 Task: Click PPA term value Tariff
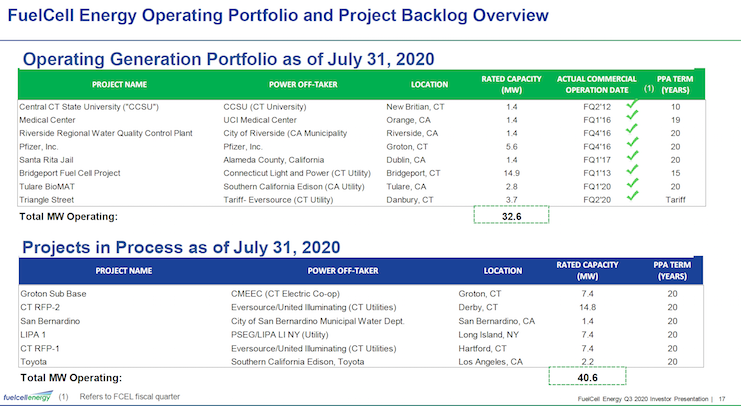(x=675, y=200)
